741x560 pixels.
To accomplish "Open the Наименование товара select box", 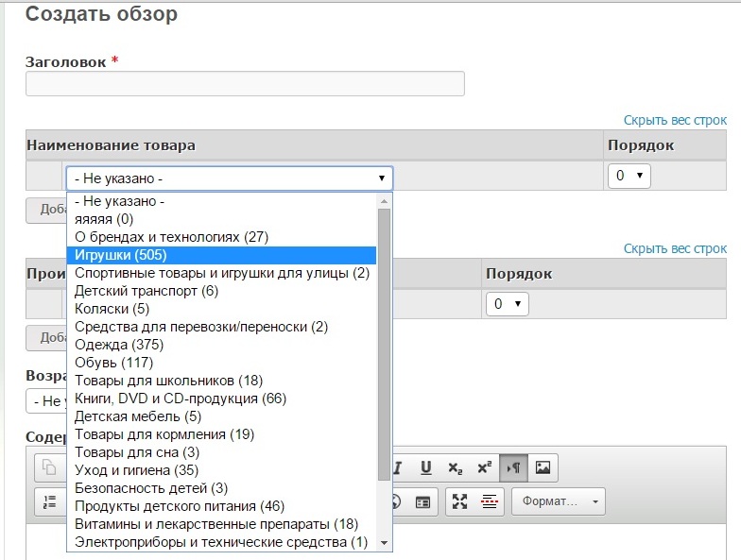I will (x=230, y=178).
